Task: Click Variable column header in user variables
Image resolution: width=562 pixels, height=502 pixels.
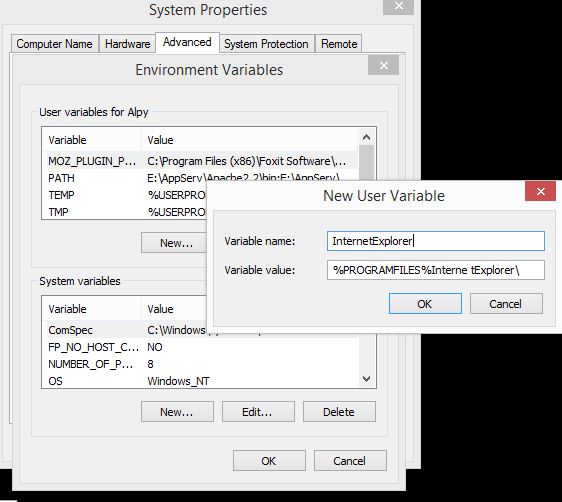Action: point(92,140)
